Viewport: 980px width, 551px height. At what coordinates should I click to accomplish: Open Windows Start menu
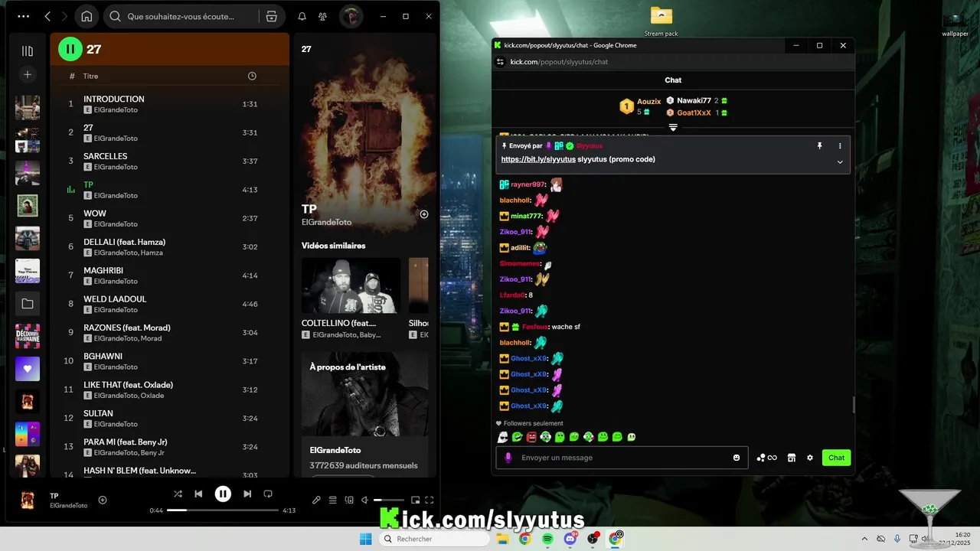pos(366,539)
